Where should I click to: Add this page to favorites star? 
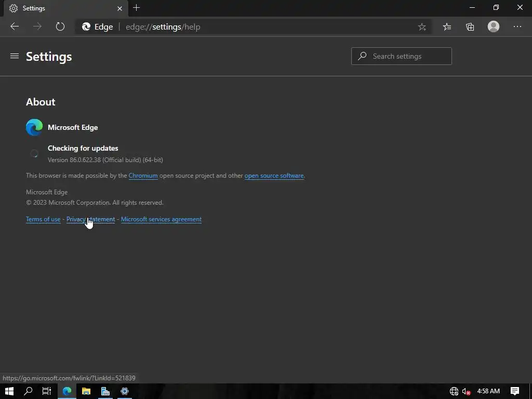pos(422,27)
